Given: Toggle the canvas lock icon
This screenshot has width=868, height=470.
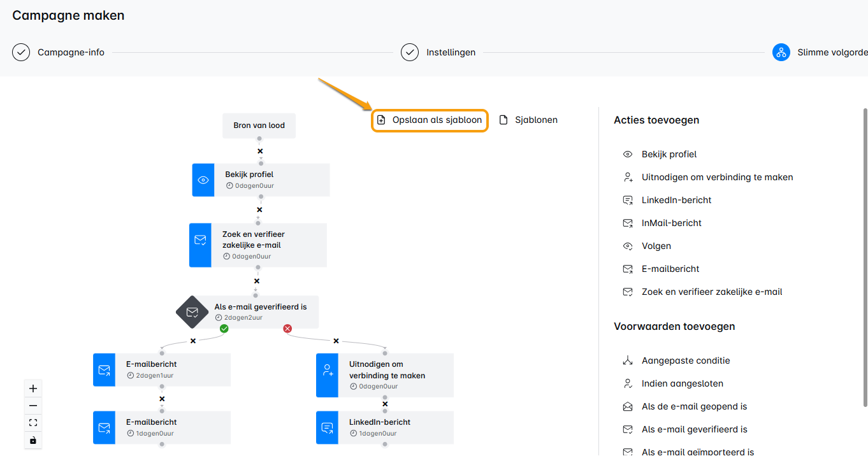Looking at the screenshot, I should tap(33, 440).
